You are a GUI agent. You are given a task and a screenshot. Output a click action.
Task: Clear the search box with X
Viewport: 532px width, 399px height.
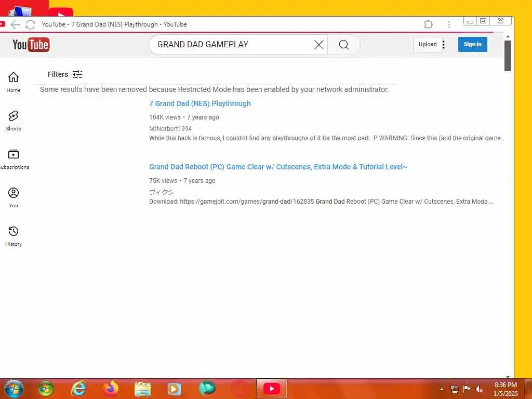click(x=318, y=45)
